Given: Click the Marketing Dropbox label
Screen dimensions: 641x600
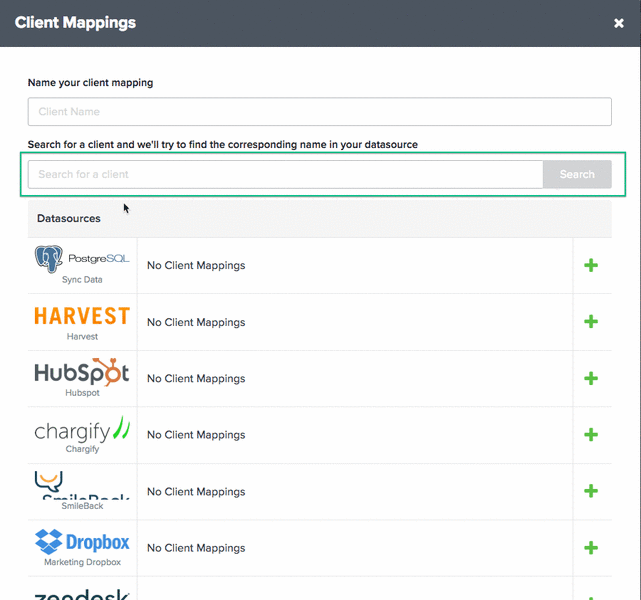Looking at the screenshot, I should (82, 562).
